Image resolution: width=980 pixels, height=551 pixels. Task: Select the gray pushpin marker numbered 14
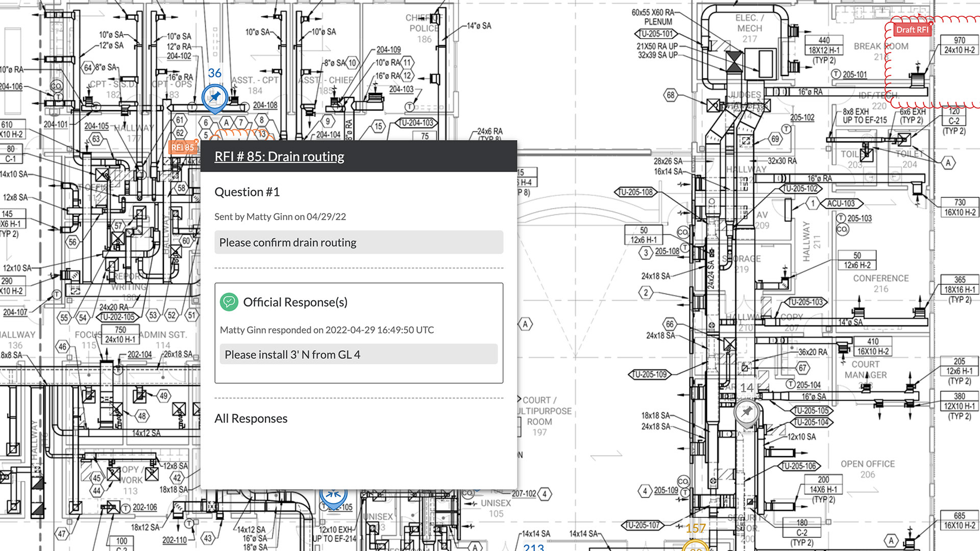coord(747,412)
